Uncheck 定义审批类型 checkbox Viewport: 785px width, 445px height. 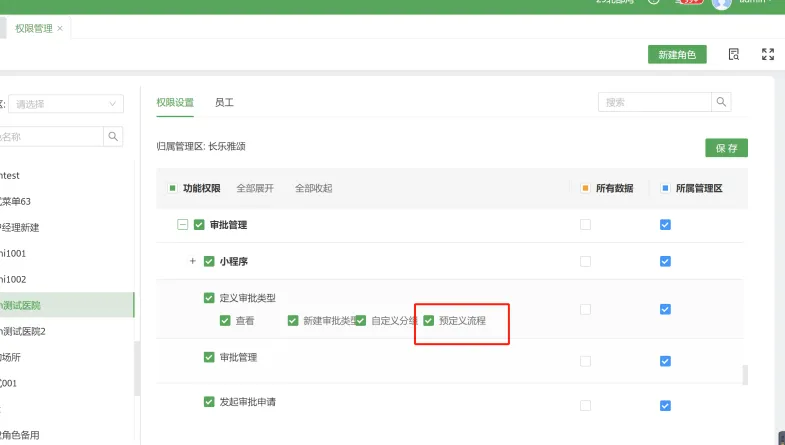point(209,298)
